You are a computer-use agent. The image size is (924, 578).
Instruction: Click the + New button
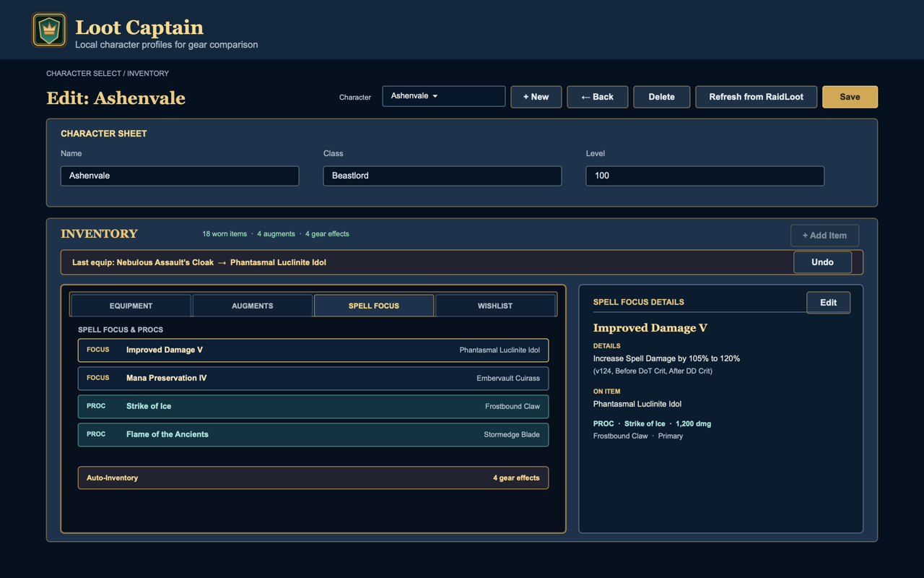(536, 97)
